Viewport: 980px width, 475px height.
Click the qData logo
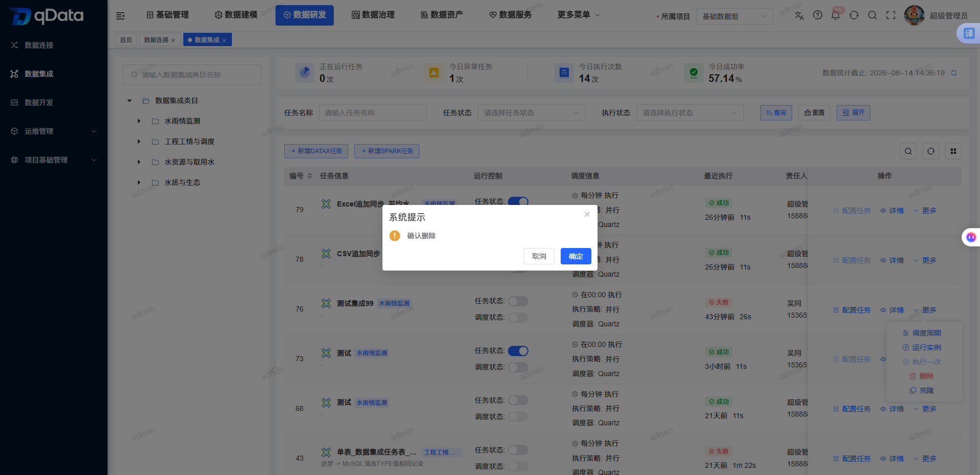47,16
